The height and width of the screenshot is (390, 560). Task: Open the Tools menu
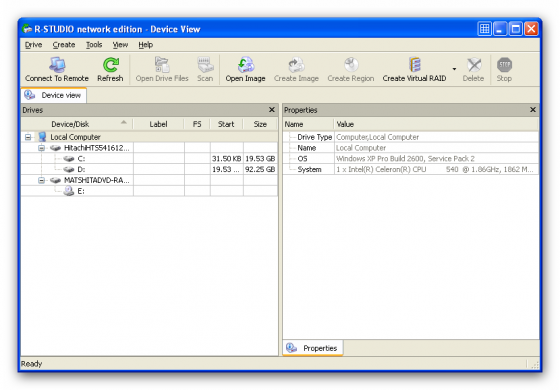(94, 45)
